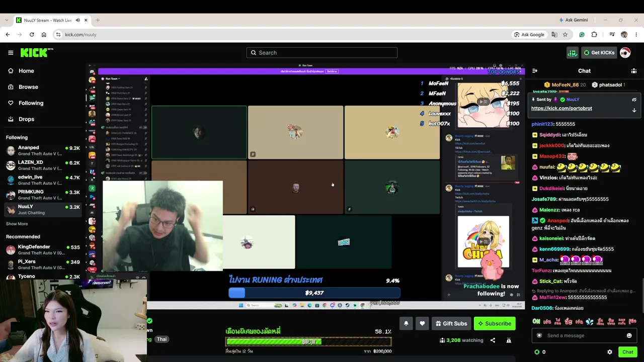Click the Gift Subs button

coord(451,324)
